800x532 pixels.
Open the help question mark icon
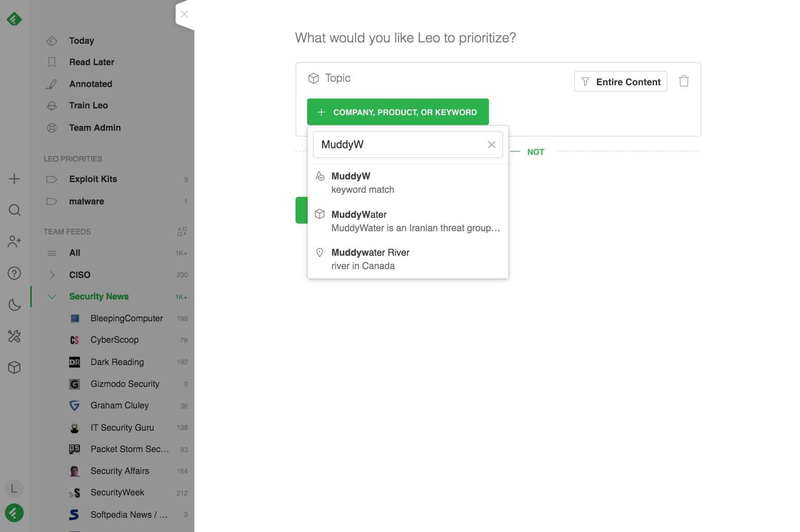coord(14,273)
